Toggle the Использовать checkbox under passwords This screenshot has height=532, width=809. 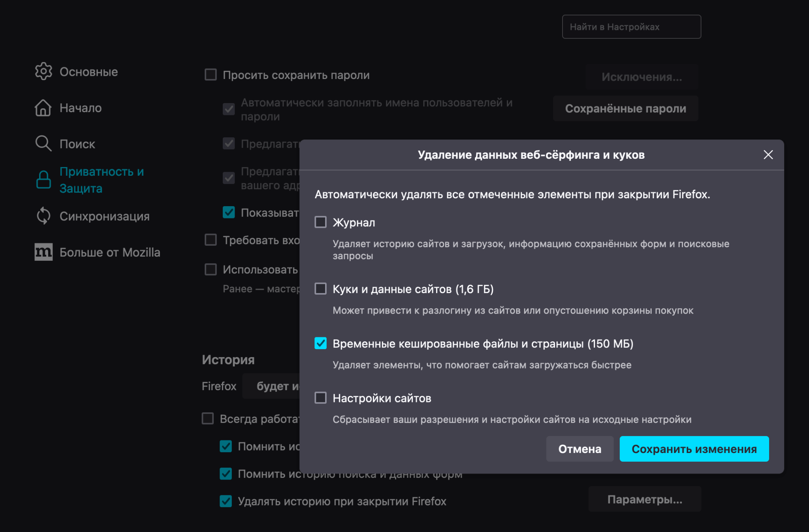tap(211, 269)
